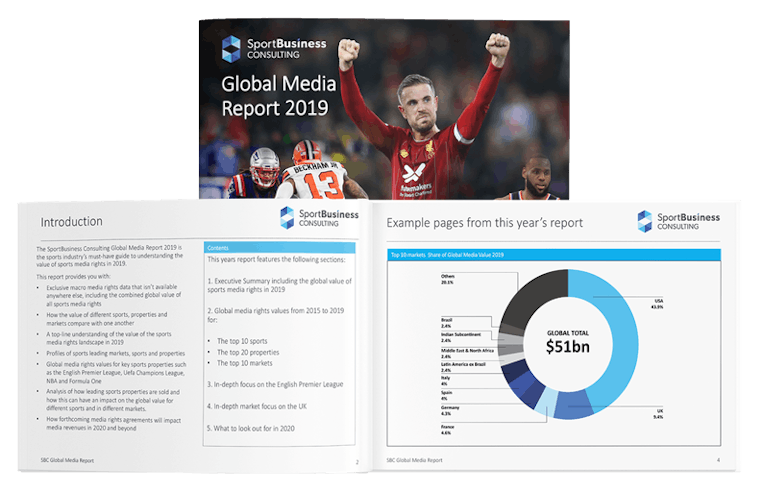Click the 'Latin America ex Brazil' chart label
Image resolution: width=768 pixels, height=492 pixels.
click(463, 367)
